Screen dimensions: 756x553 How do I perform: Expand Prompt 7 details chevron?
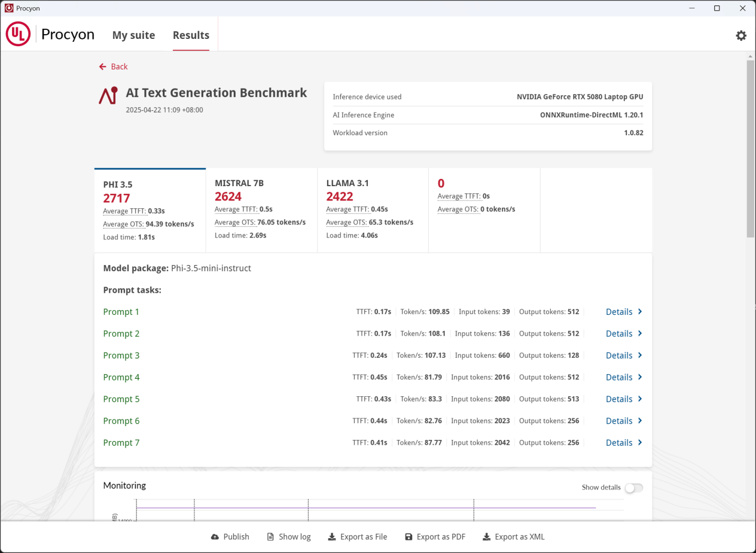(640, 443)
